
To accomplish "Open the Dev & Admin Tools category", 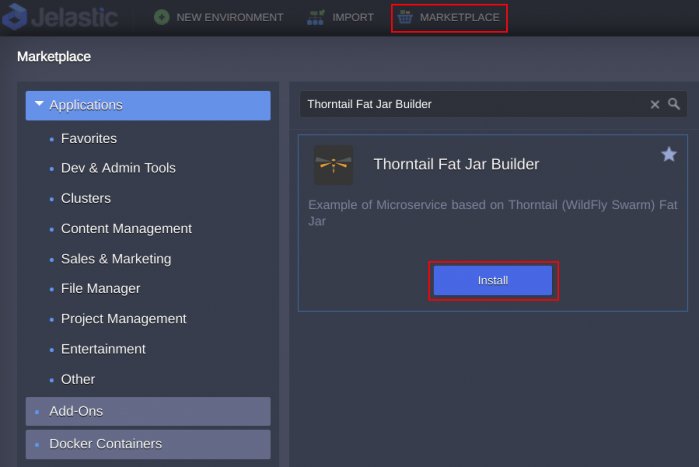I will (118, 168).
